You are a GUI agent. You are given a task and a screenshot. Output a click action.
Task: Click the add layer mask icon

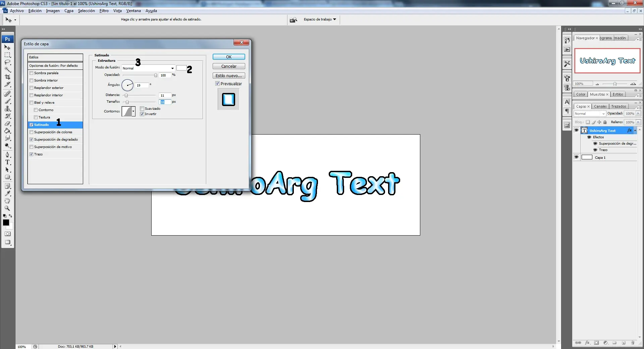tap(596, 343)
